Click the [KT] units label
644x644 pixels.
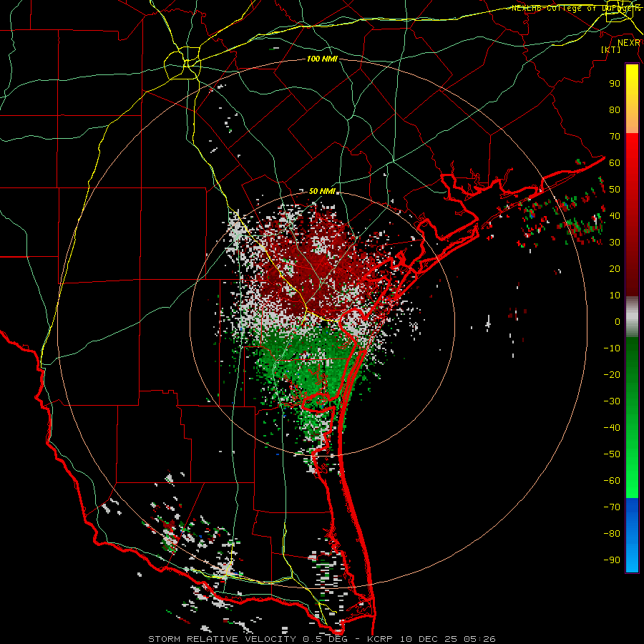tap(611, 49)
